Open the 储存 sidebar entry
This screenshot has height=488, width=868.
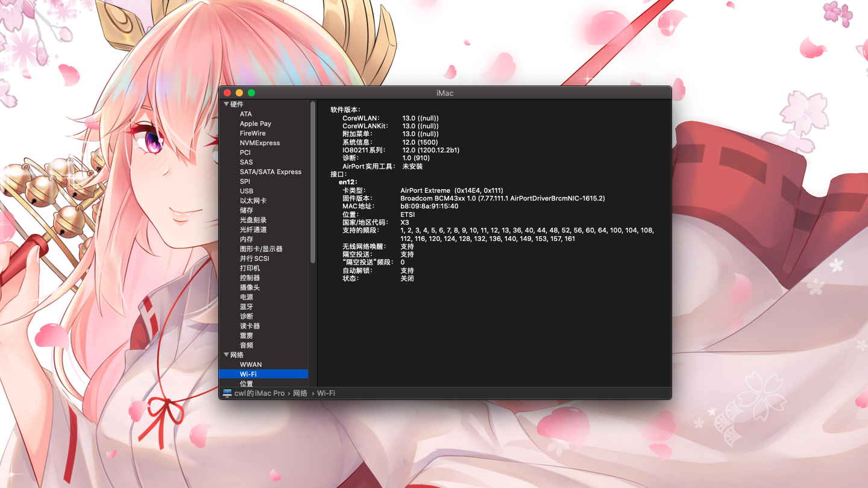[247, 210]
